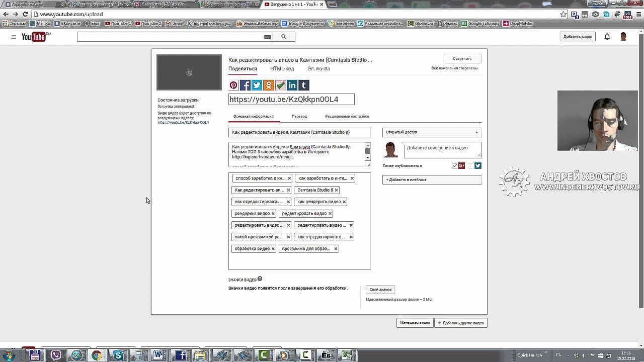Remove the tag 'рендеринг видео'
The image size is (644, 362).
[273, 214]
